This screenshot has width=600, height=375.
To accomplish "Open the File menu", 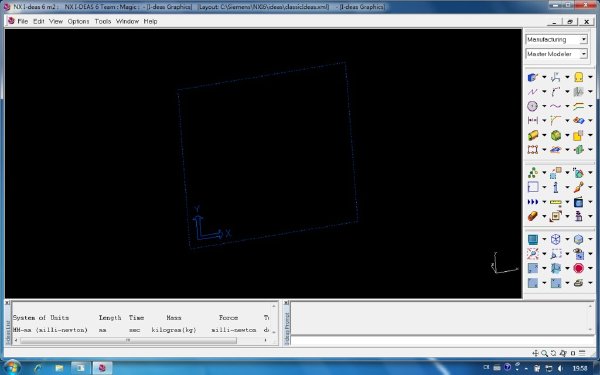I will click(23, 21).
